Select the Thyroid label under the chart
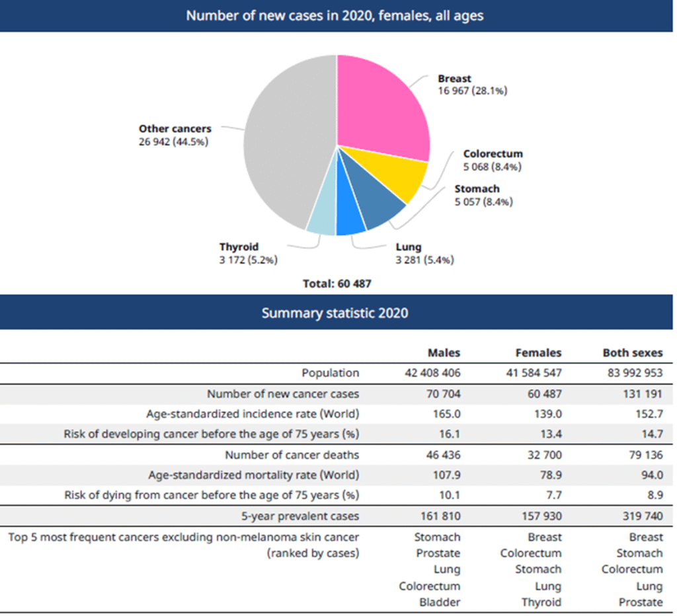This screenshot has width=677, height=616. tap(239, 247)
